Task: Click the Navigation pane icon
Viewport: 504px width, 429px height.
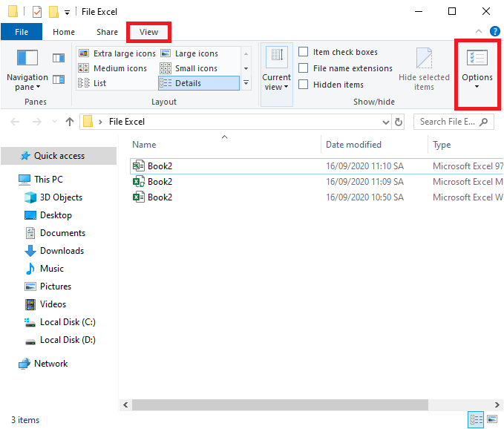Action: 27,58
